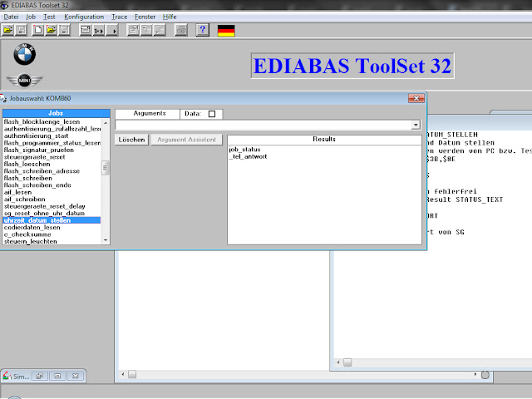Select the flash_schreiben_ende job

click(x=52, y=185)
